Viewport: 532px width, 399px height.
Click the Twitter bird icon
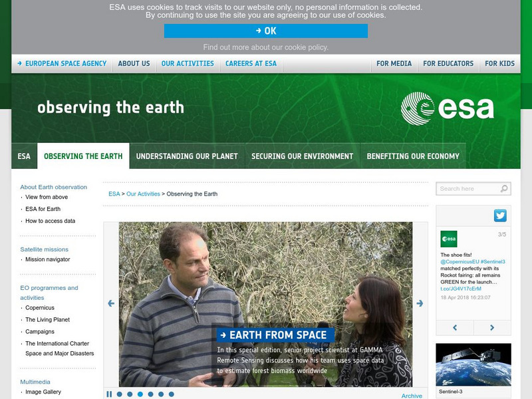(500, 215)
